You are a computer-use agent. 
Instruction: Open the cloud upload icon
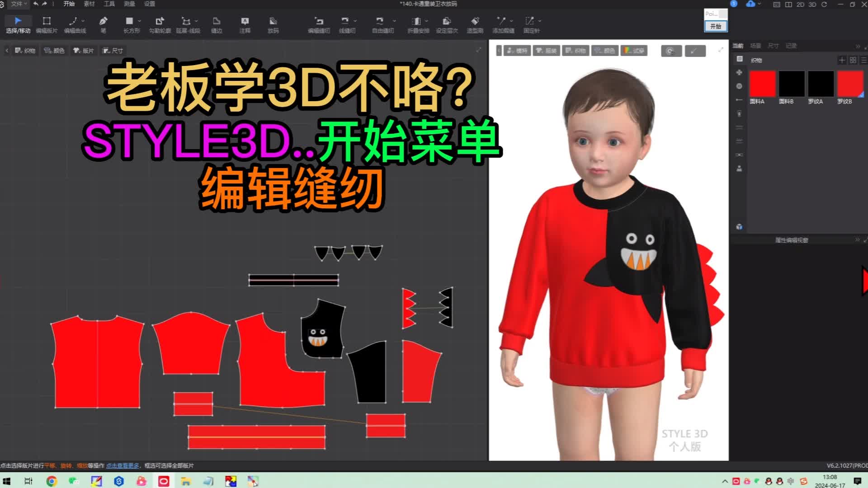pyautogui.click(x=750, y=4)
